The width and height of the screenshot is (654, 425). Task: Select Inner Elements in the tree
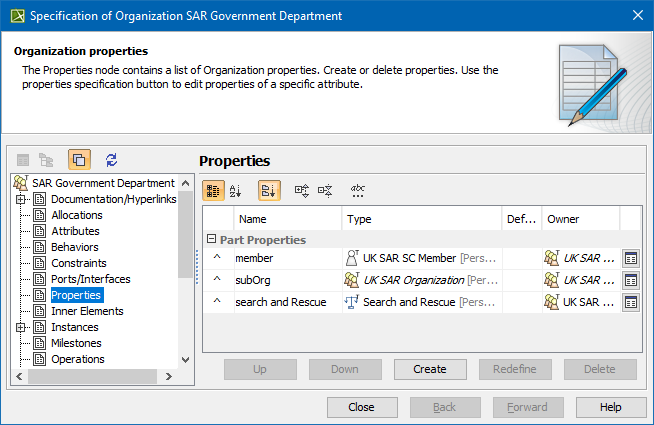click(x=87, y=311)
